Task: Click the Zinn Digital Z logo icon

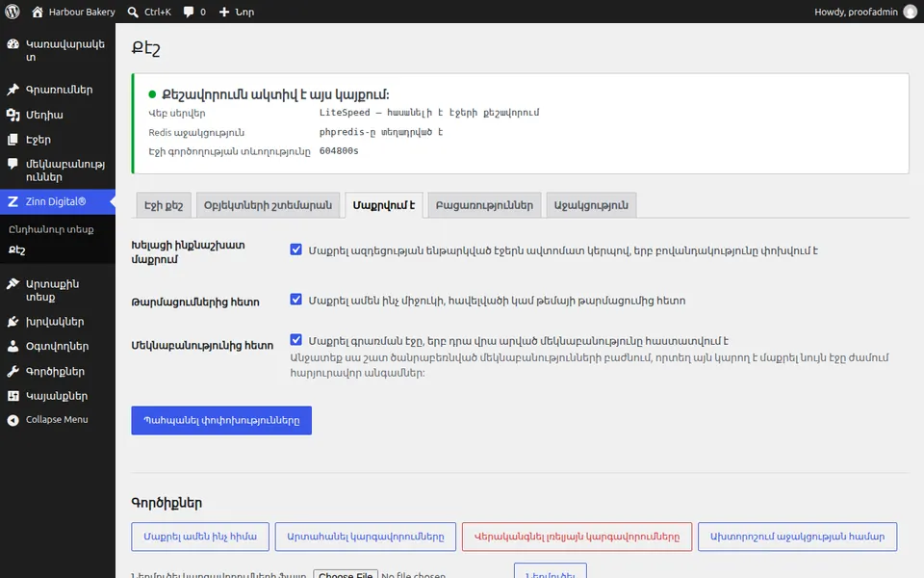Action: (13, 201)
